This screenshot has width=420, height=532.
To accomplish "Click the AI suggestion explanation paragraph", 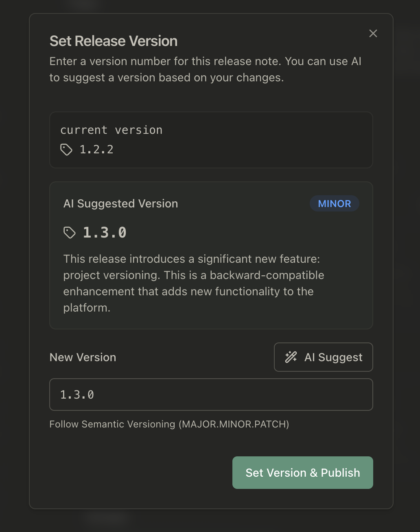I will (x=194, y=283).
